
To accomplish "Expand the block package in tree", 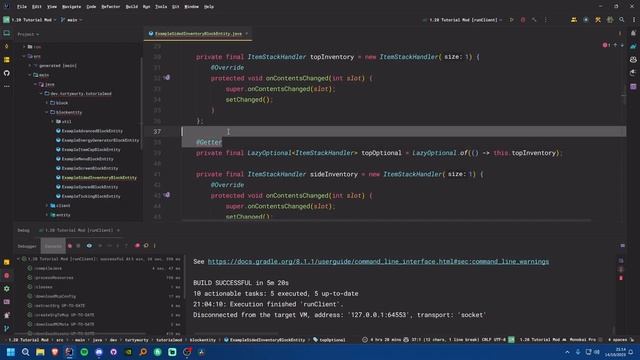I will (x=47, y=103).
